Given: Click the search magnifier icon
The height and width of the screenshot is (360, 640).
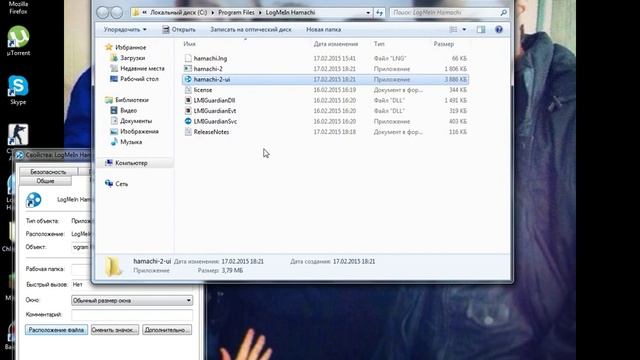Looking at the screenshot, I should tap(503, 13).
